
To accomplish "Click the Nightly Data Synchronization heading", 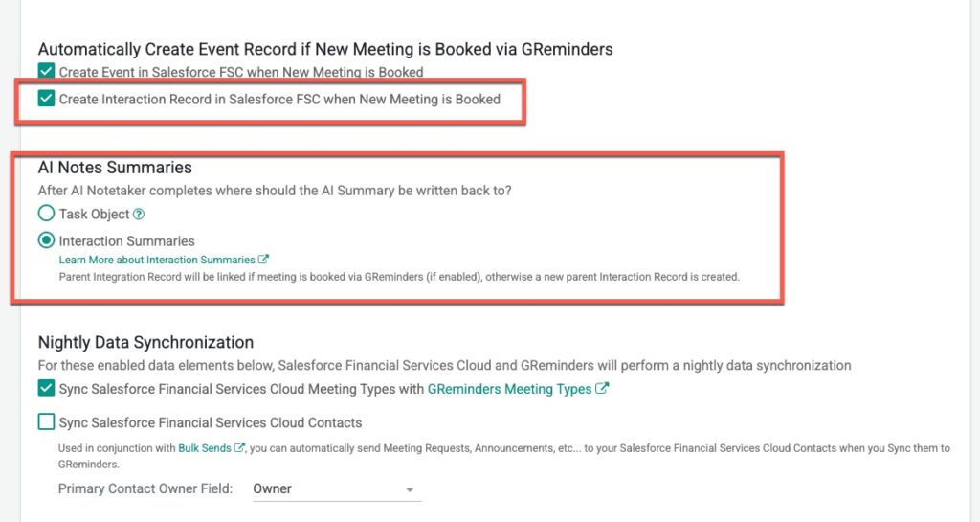I will tap(145, 342).
